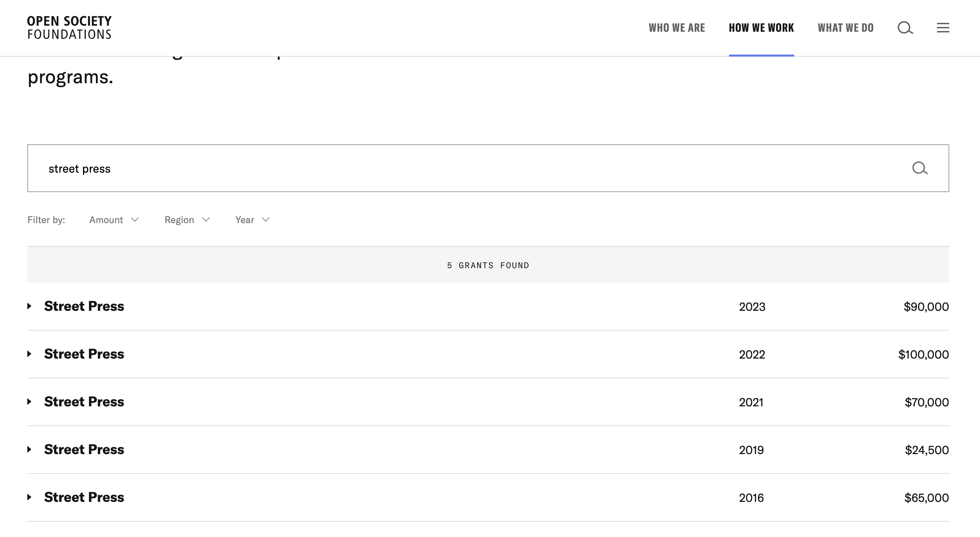The width and height of the screenshot is (980, 537).
Task: Open the Region filter dropdown
Action: coord(187,220)
